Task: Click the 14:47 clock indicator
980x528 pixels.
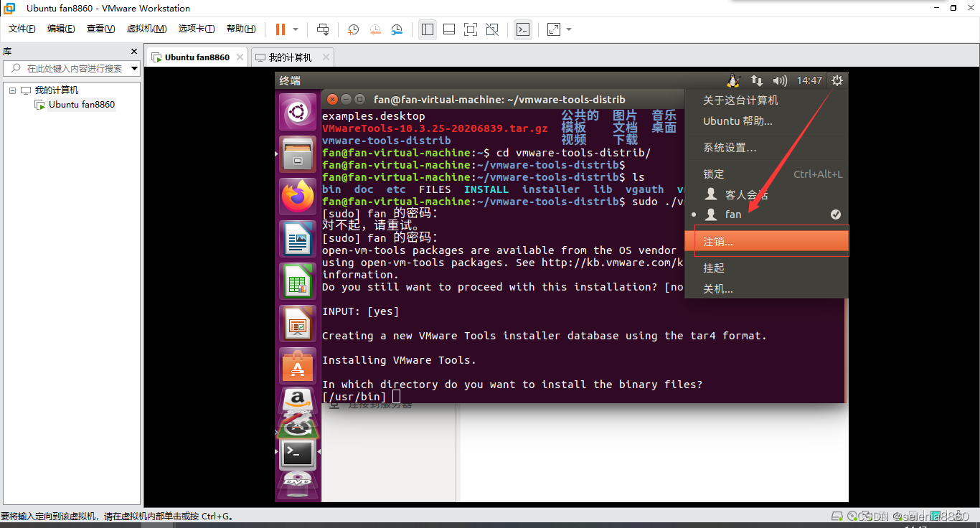Action: pos(809,80)
